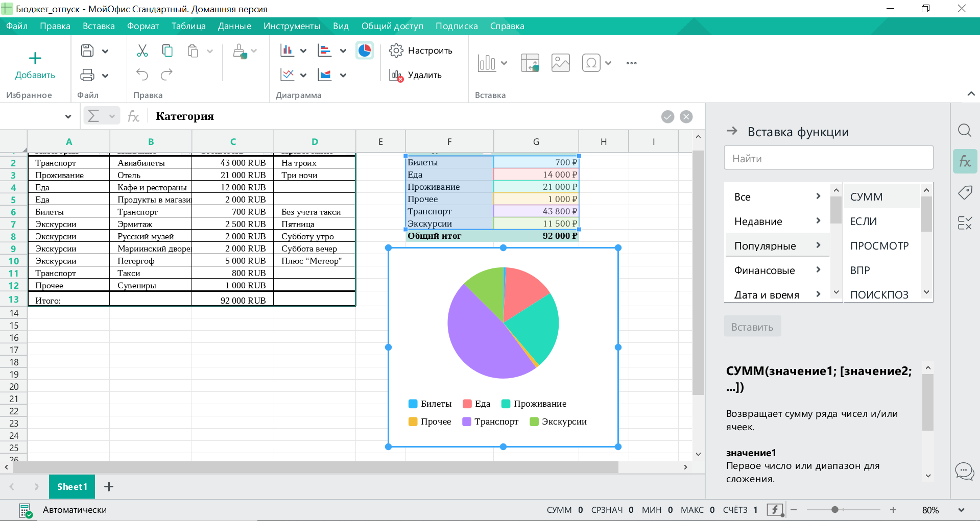This screenshot has width=980, height=521.
Task: Open the zoom percentage dropdown
Action: point(961,510)
